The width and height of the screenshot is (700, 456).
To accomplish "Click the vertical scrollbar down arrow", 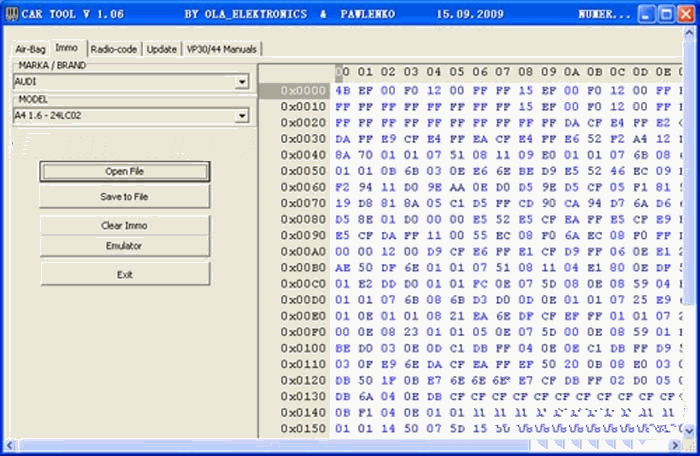I will (689, 430).
